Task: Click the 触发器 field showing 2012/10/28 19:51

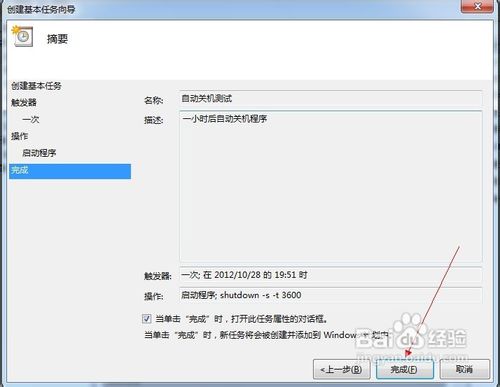Action: pyautogui.click(x=330, y=275)
